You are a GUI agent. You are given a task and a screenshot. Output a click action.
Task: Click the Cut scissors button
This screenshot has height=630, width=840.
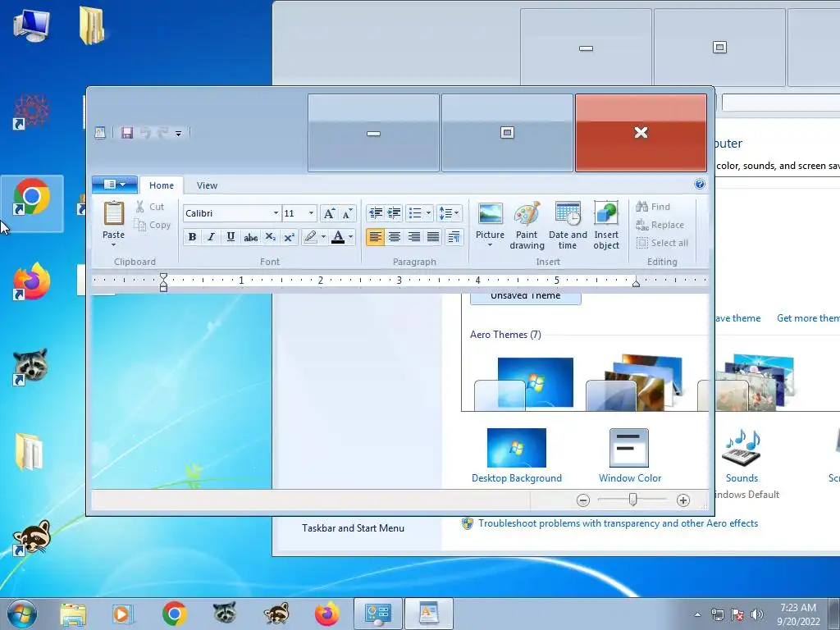(x=150, y=207)
